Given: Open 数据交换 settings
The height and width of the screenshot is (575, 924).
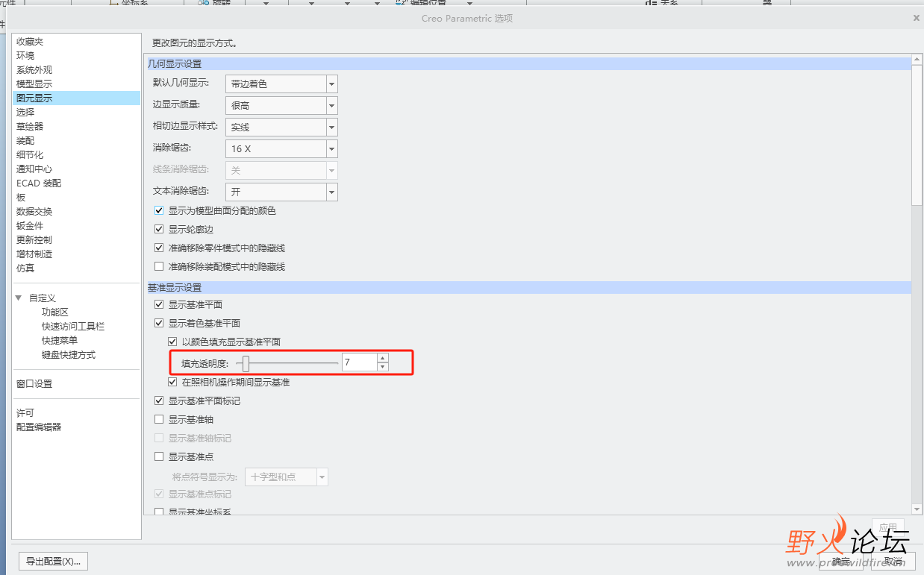Looking at the screenshot, I should pyautogui.click(x=34, y=212).
